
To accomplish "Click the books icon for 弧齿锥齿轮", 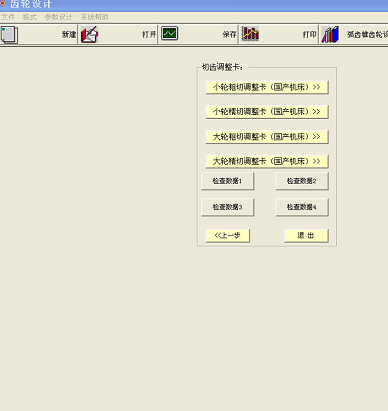I will (x=330, y=34).
